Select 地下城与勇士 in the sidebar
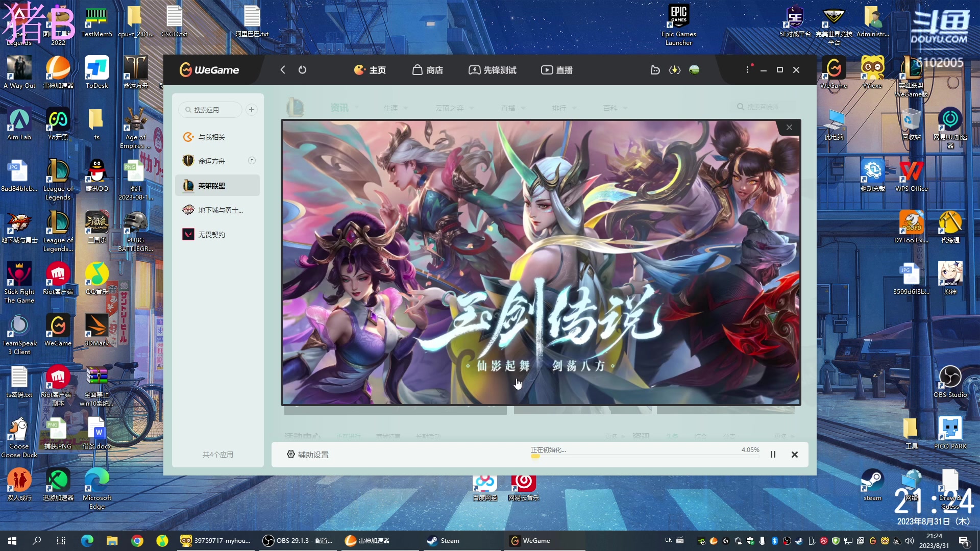This screenshot has width=980, height=551. point(217,210)
